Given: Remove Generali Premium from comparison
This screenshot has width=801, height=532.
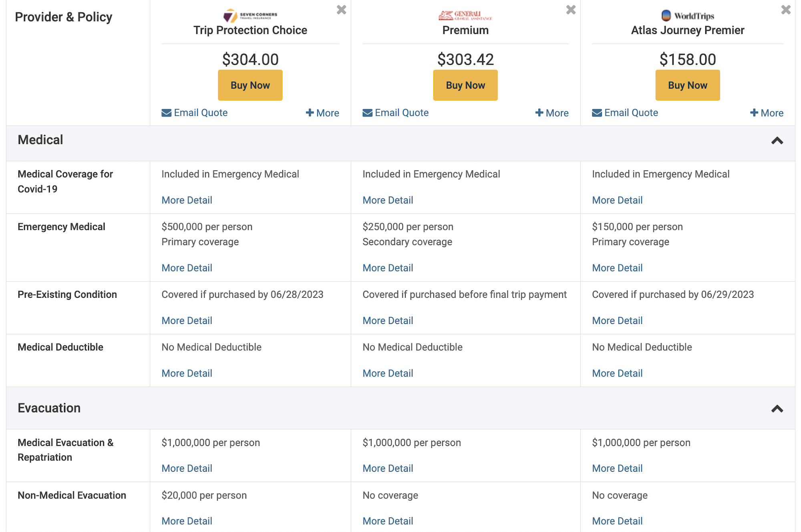Looking at the screenshot, I should coord(570,10).
